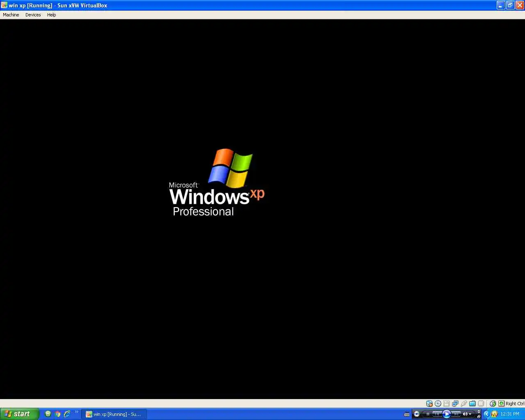
Task: Click the hard disk activity indicator icon
Action: tap(429, 404)
